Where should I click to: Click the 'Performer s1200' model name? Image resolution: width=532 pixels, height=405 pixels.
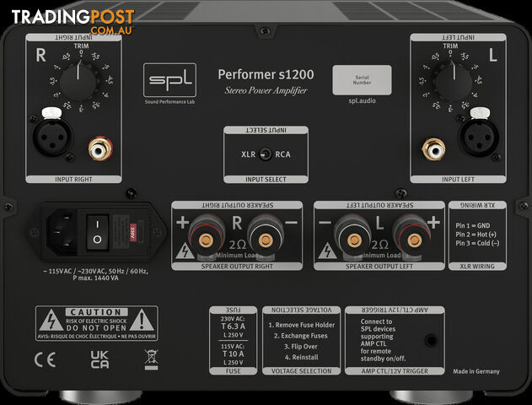(266, 74)
